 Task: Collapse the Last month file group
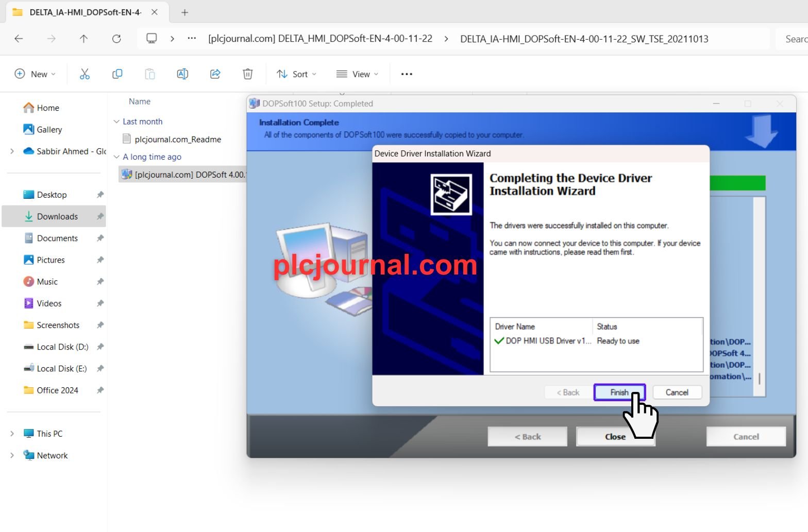116,122
